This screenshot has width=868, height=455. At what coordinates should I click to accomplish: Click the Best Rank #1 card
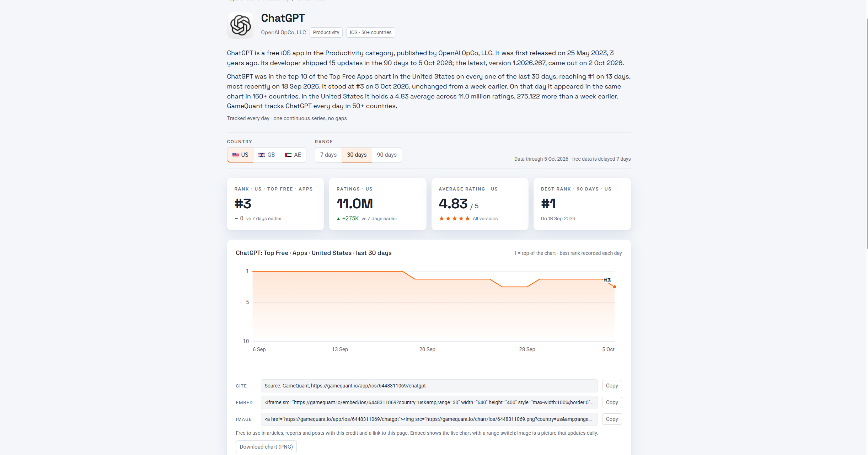[582, 204]
